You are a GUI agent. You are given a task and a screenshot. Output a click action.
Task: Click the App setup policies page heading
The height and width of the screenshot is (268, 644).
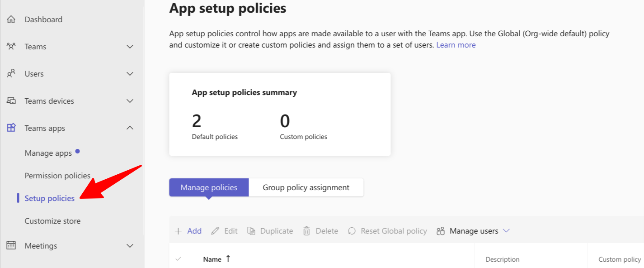pyautogui.click(x=228, y=8)
